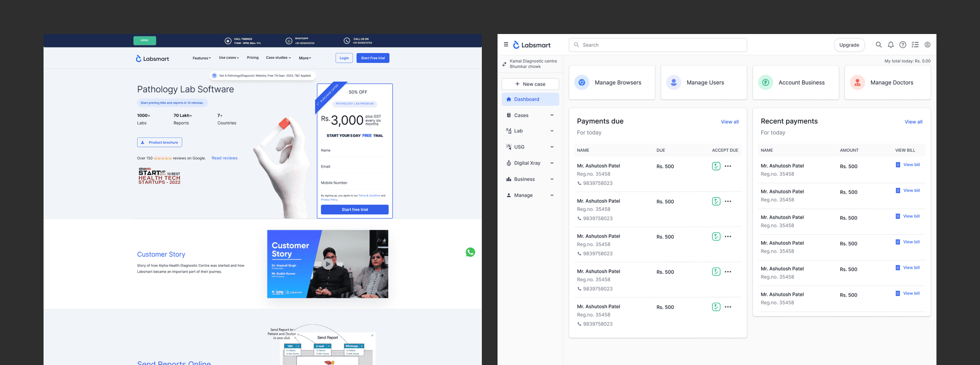Click the 'Pathology Lab Software' heading
The image size is (980, 365).
(186, 89)
